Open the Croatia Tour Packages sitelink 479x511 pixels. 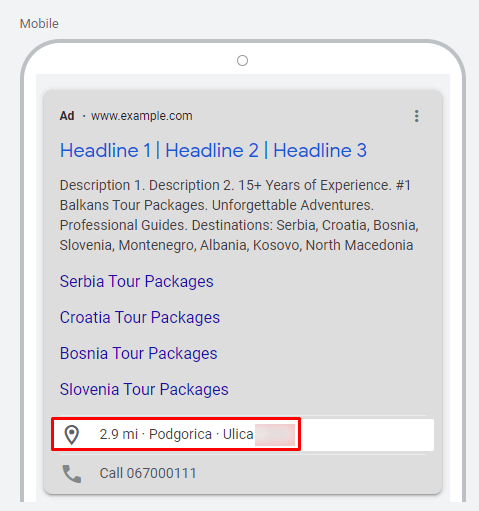[x=140, y=317]
